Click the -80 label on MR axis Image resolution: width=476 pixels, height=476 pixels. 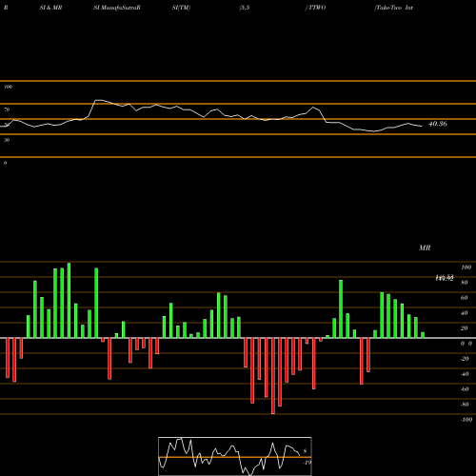(465, 405)
